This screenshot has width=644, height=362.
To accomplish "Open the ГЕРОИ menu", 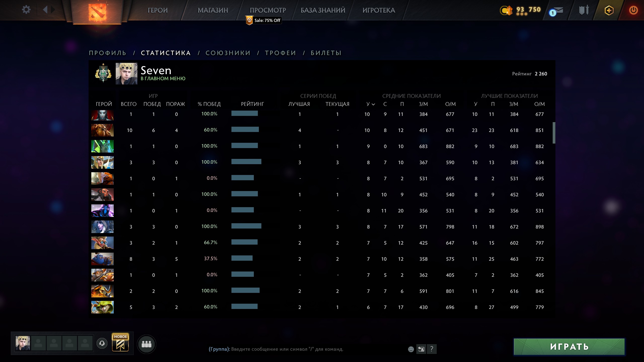I will coord(157,10).
